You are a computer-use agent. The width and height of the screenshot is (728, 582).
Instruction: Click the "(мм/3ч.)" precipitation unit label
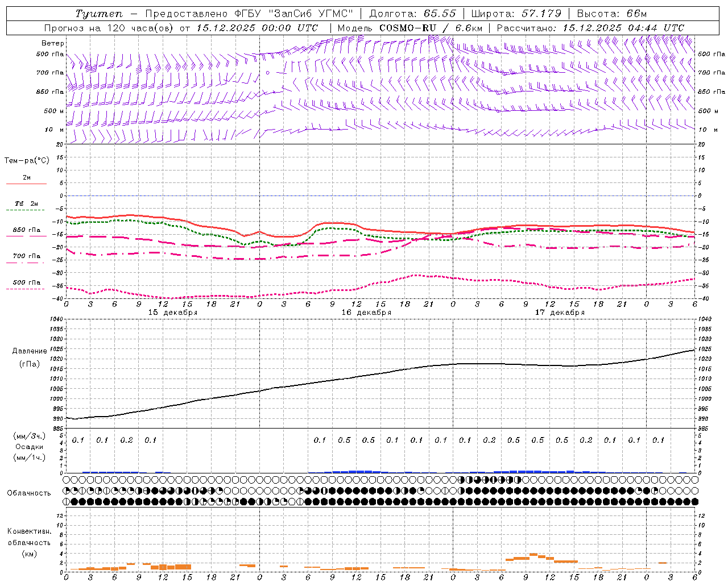(x=30, y=436)
